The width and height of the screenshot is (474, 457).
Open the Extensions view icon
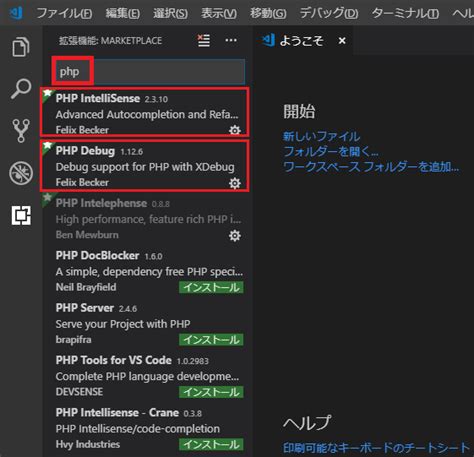tap(21, 215)
